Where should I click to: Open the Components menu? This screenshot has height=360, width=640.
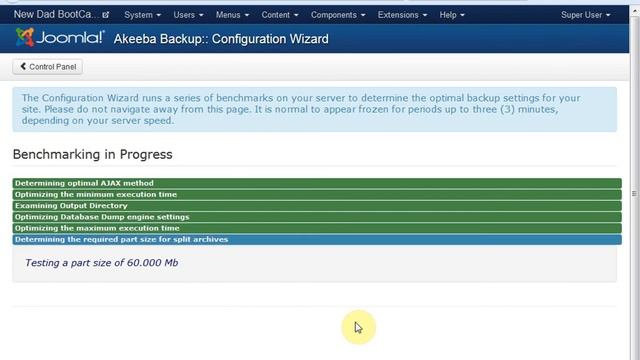click(x=338, y=15)
